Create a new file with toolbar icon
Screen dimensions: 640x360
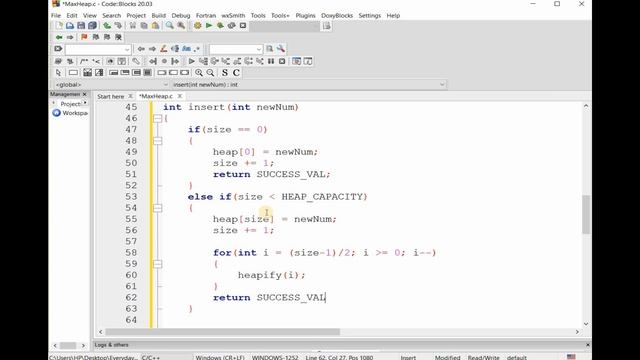tap(59, 26)
